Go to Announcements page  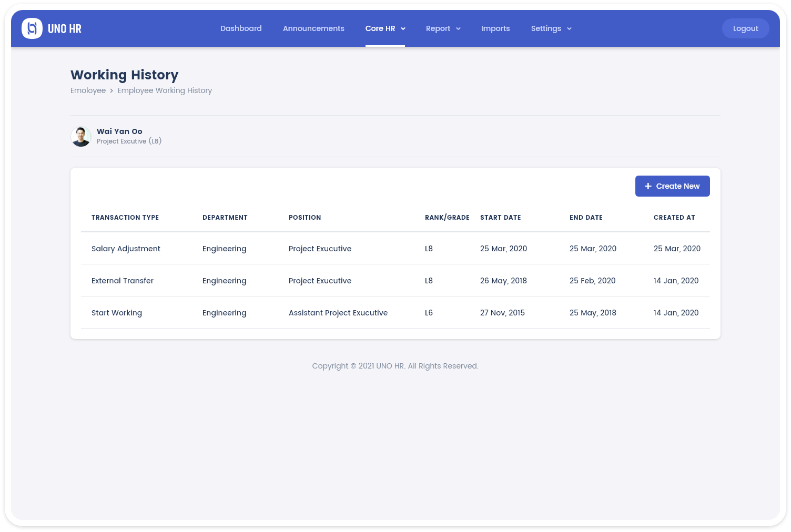(x=313, y=28)
